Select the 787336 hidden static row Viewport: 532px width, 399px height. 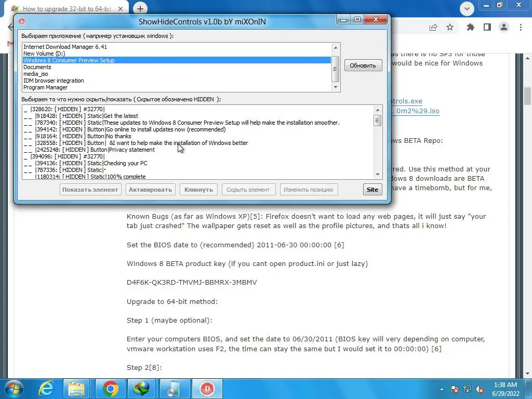pos(198,170)
